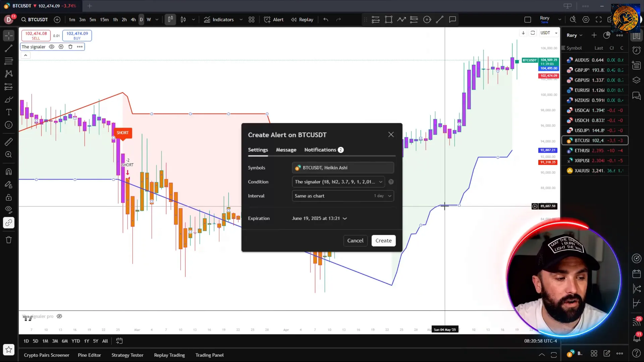Viewport: 644px width, 362px height.
Task: Open the USDT currency dropdown
Action: click(549, 33)
